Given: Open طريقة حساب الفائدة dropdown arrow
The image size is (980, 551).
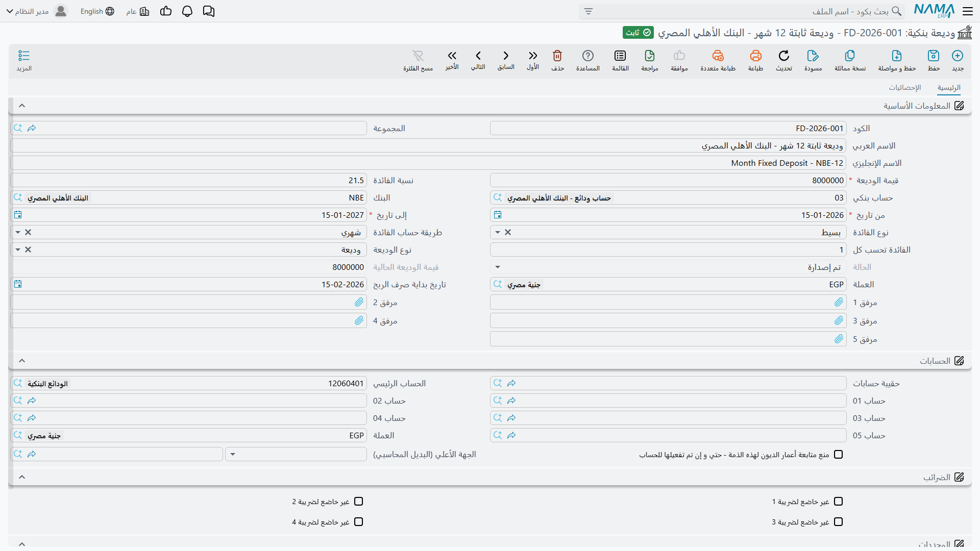Looking at the screenshot, I should [18, 232].
